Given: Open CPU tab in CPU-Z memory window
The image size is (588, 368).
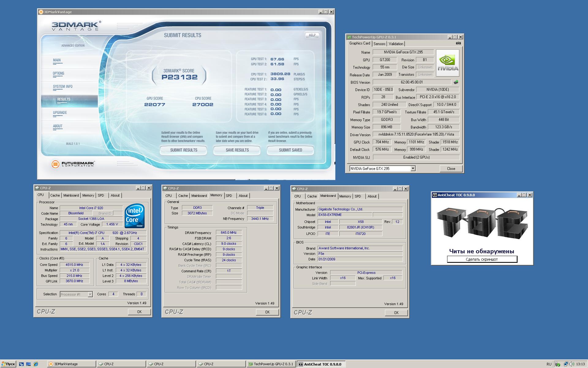Looking at the screenshot, I should [169, 196].
